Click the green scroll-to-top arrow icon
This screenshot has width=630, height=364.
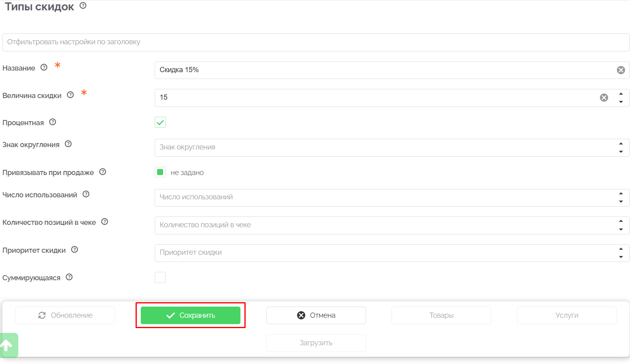click(7, 345)
